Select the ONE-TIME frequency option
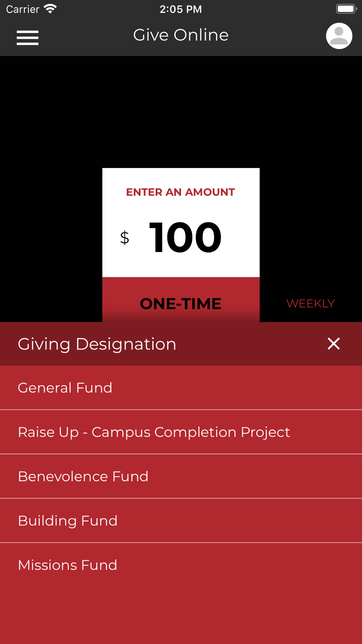 point(181,304)
